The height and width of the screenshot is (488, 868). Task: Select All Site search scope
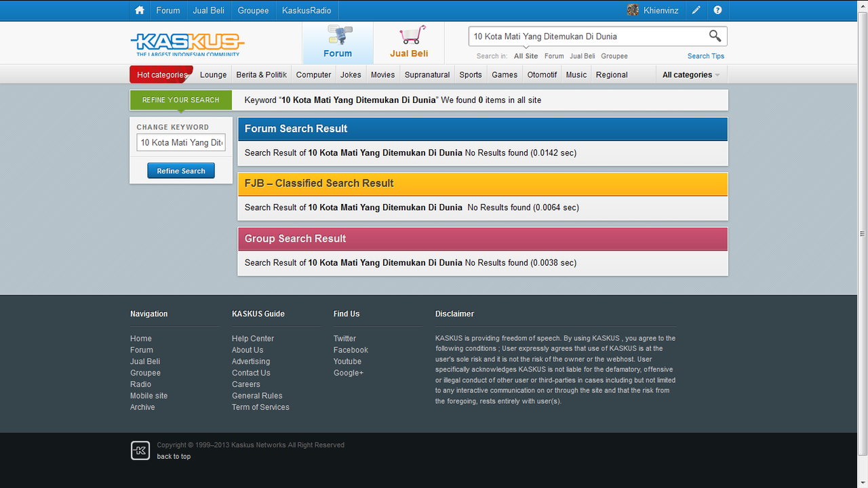[x=526, y=56]
